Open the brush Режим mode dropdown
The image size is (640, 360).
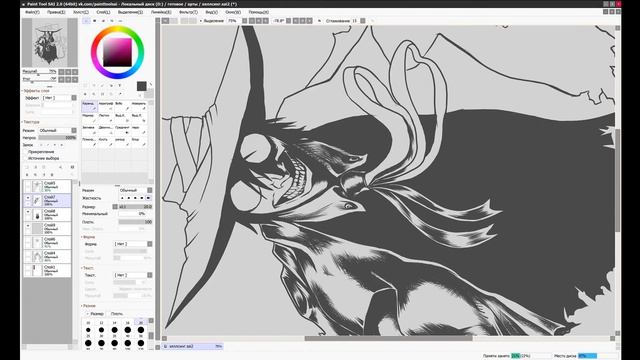(x=135, y=190)
